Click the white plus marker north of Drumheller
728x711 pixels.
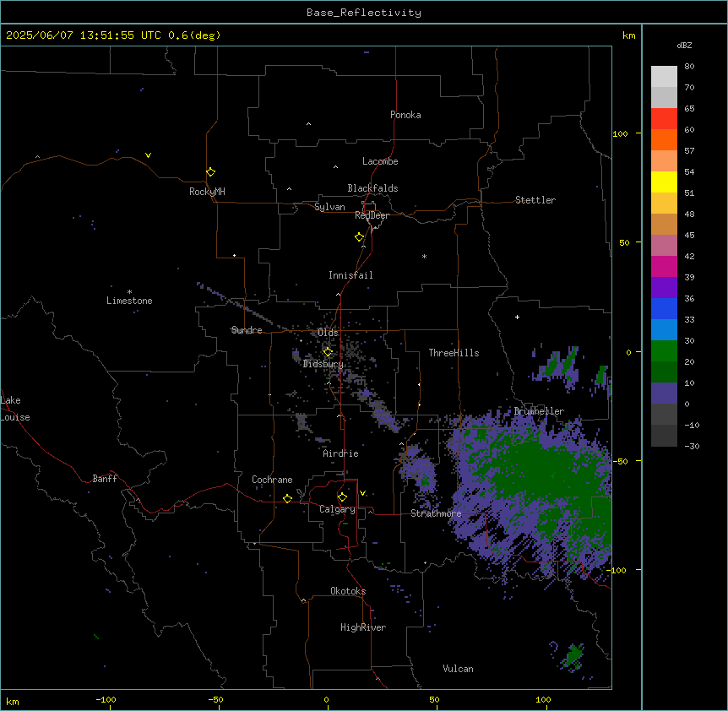pyautogui.click(x=517, y=317)
